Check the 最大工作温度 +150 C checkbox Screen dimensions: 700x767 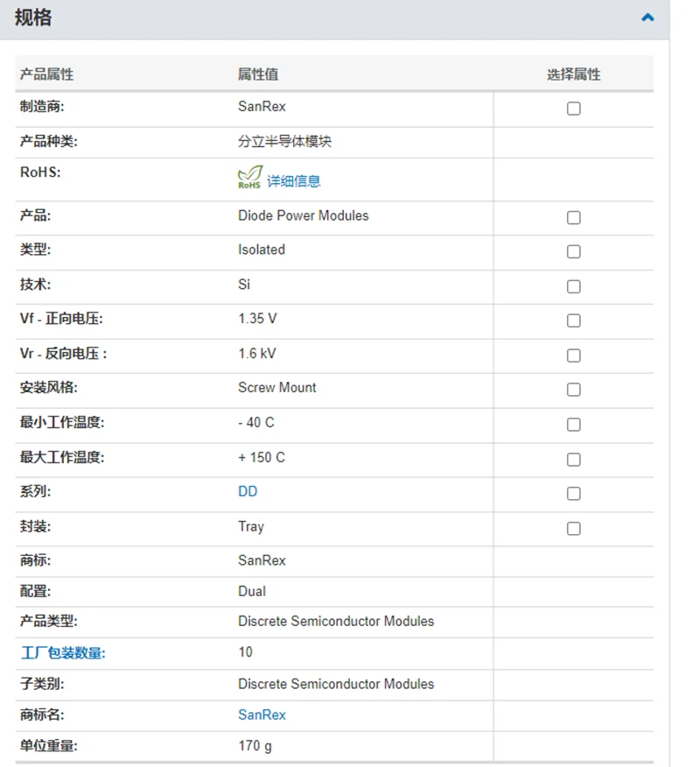click(x=573, y=460)
